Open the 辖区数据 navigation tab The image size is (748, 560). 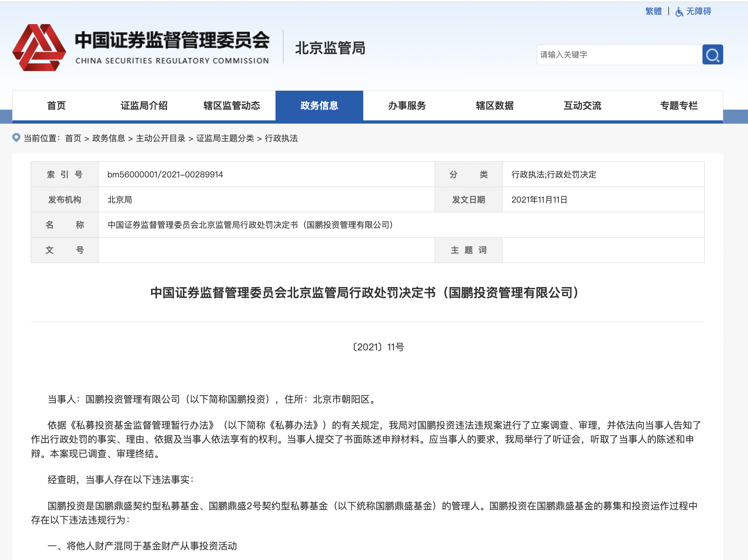(x=495, y=106)
